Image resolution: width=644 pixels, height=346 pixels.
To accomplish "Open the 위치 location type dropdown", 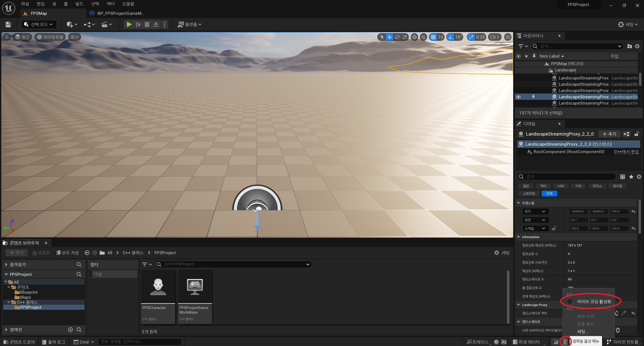I will (535, 211).
